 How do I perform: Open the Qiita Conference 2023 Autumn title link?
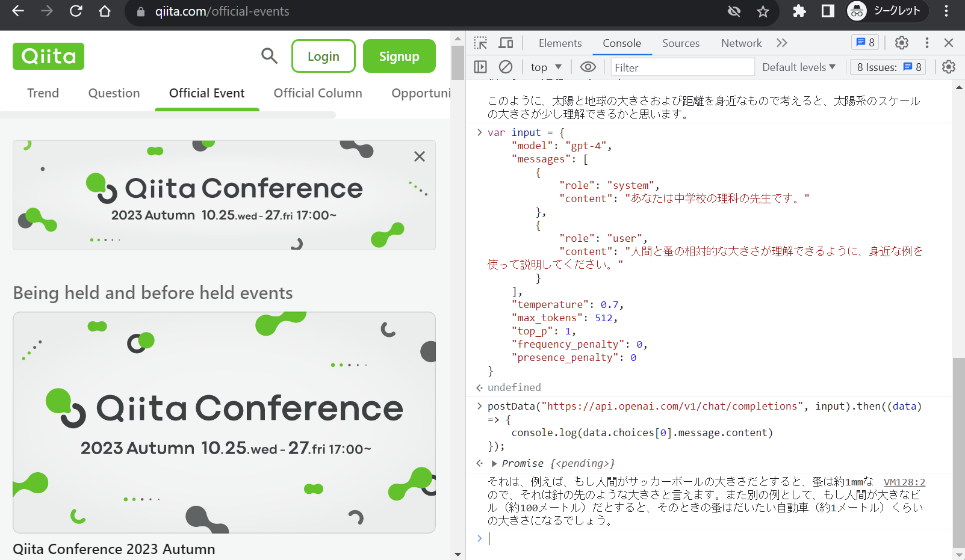click(x=114, y=549)
